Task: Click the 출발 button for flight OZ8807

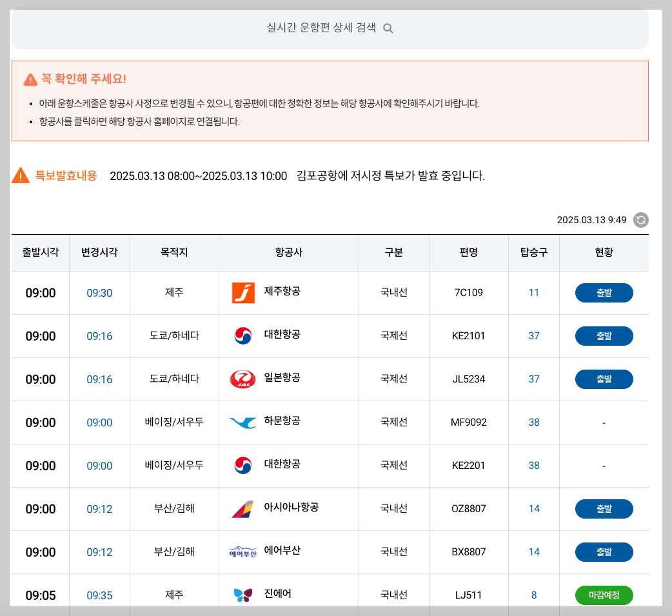Action: click(x=604, y=508)
